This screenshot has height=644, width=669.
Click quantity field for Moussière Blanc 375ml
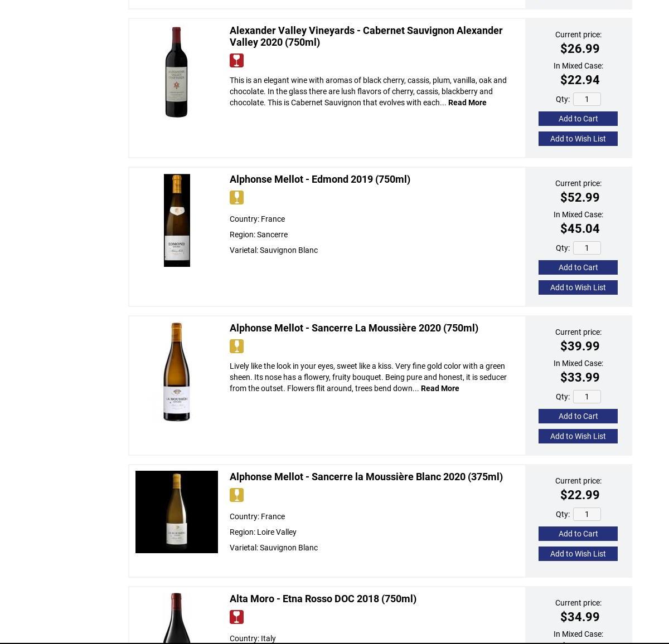point(586,514)
